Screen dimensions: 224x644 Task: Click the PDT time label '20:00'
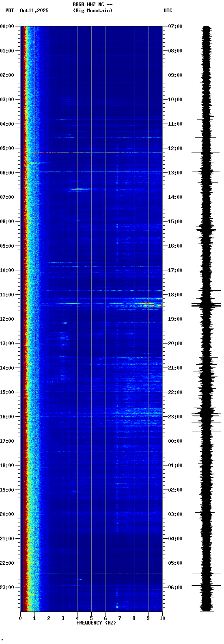7,514
